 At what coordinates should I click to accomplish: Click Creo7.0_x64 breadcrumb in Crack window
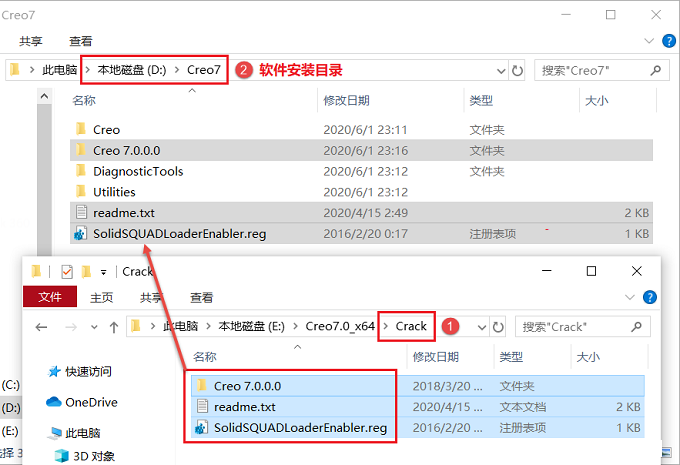tap(340, 326)
